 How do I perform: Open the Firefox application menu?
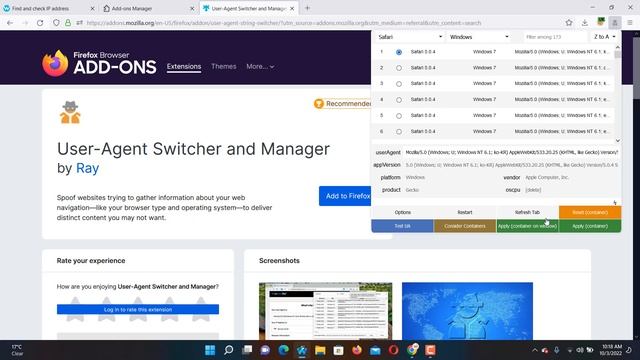click(630, 23)
